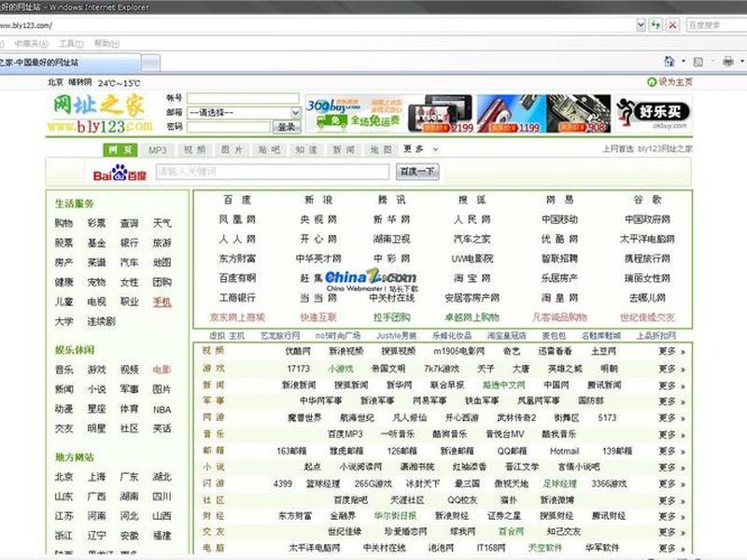Click the Print icon in the toolbar
This screenshot has width=747, height=560.
coord(728,62)
